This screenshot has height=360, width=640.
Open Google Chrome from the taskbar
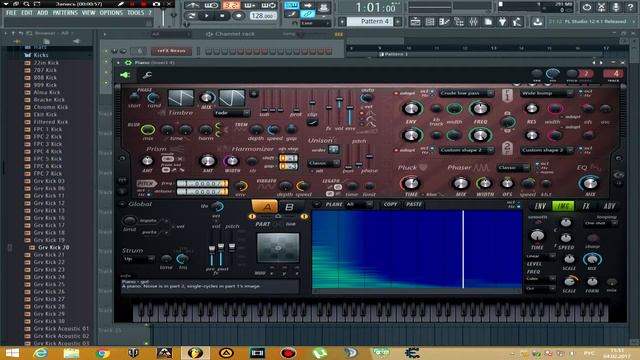pyautogui.click(x=102, y=353)
